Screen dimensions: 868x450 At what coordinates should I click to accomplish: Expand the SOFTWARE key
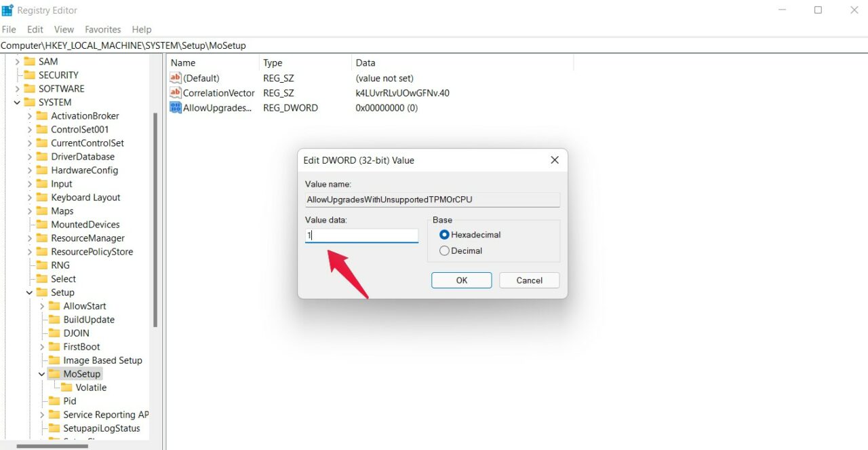click(17, 88)
